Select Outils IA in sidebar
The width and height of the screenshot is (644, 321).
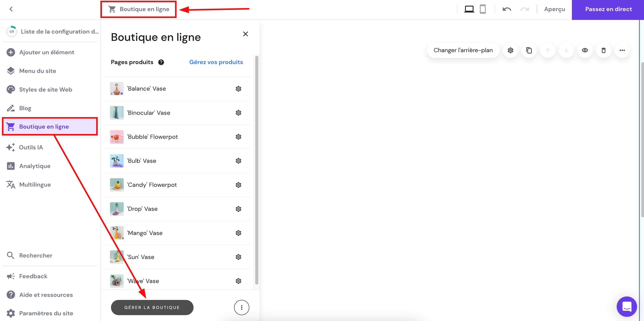pyautogui.click(x=31, y=147)
